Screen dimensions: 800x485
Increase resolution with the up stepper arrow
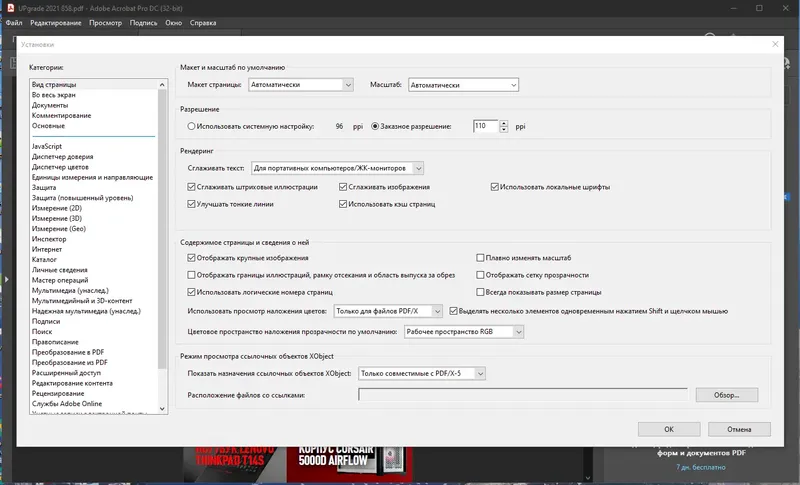click(x=504, y=123)
